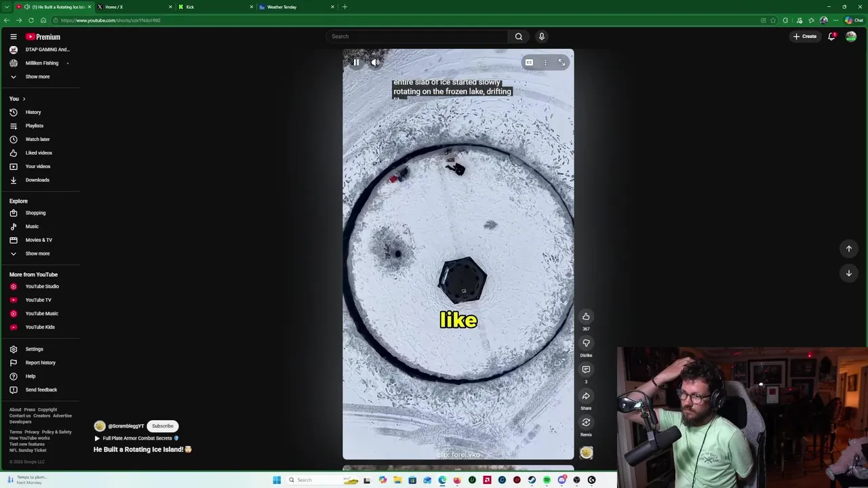Focus the YouTube search field
Screen dimensions: 868x488
pyautogui.click(x=417, y=37)
